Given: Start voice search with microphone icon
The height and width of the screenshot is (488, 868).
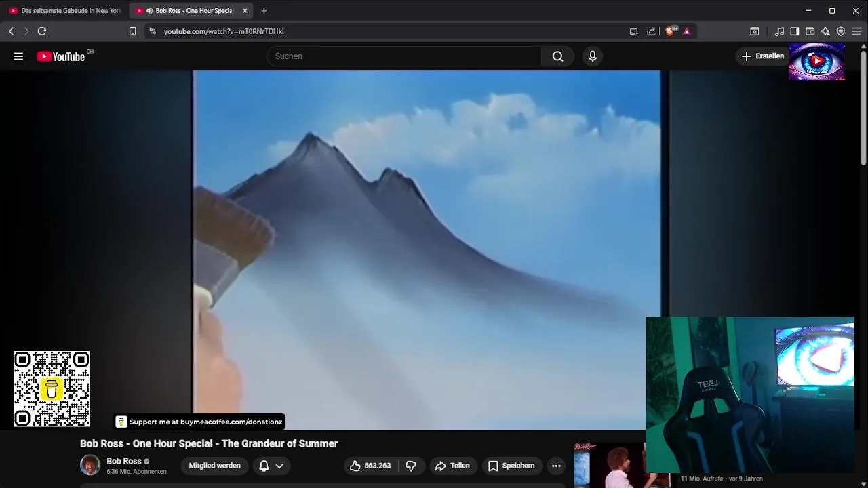Looking at the screenshot, I should 593,56.
